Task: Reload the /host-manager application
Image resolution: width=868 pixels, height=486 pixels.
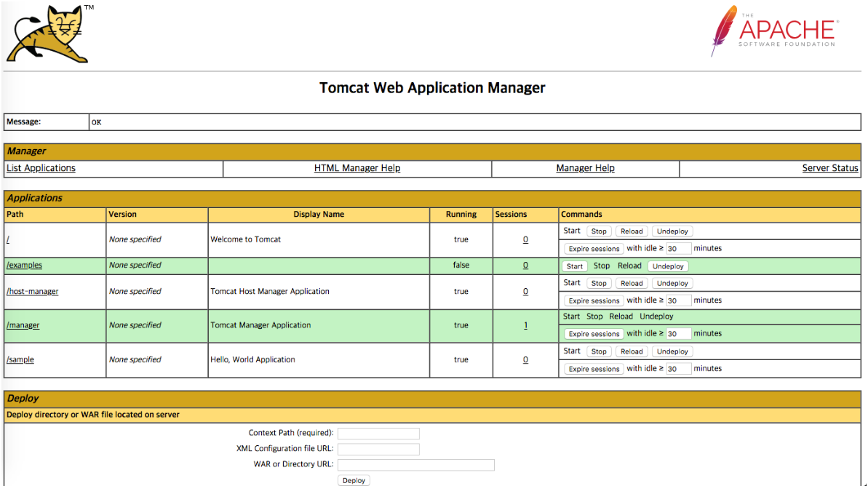Action: 631,284
